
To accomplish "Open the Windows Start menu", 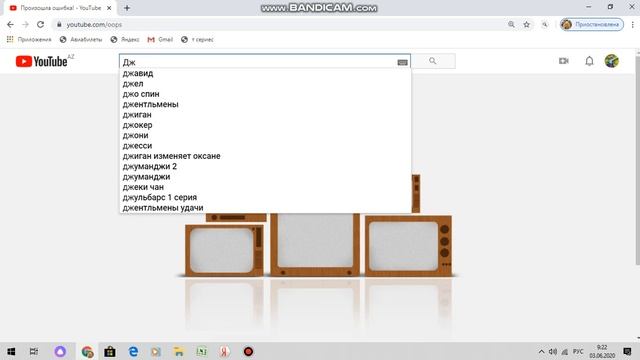I will 11,351.
